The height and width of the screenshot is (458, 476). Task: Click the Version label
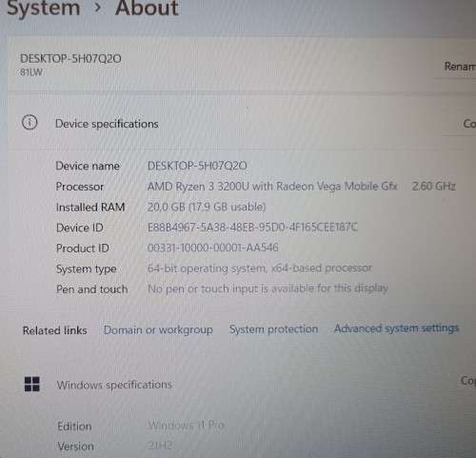[75, 447]
